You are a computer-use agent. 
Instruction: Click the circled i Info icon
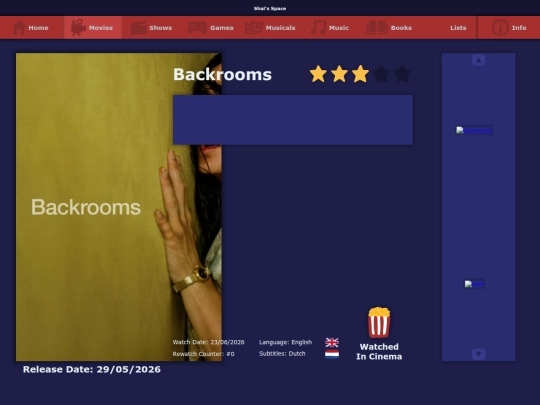(x=500, y=28)
